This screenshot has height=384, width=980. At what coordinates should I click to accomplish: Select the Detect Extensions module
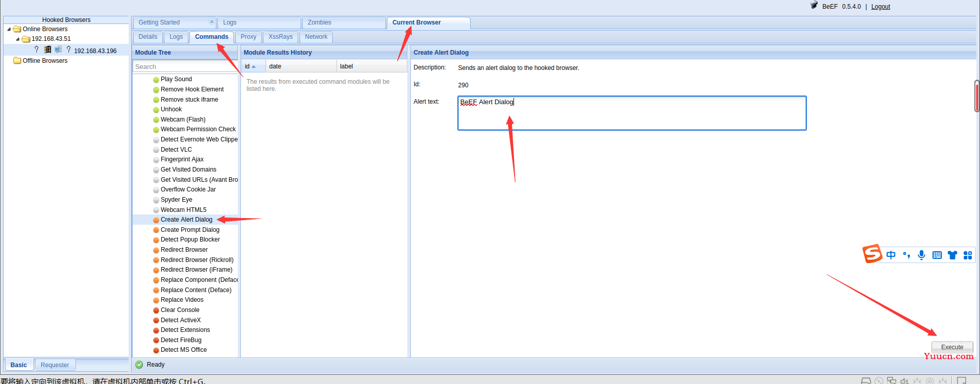pos(185,330)
